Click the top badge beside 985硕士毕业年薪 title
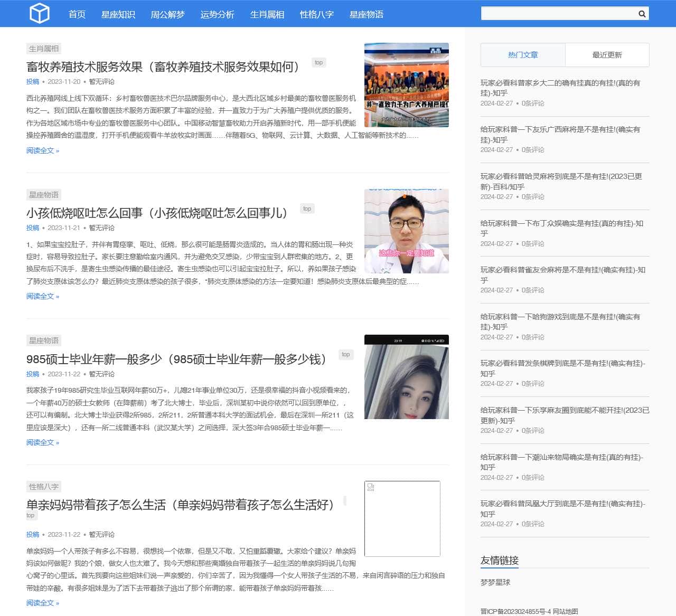The width and height of the screenshot is (676, 616). pyautogui.click(x=345, y=354)
